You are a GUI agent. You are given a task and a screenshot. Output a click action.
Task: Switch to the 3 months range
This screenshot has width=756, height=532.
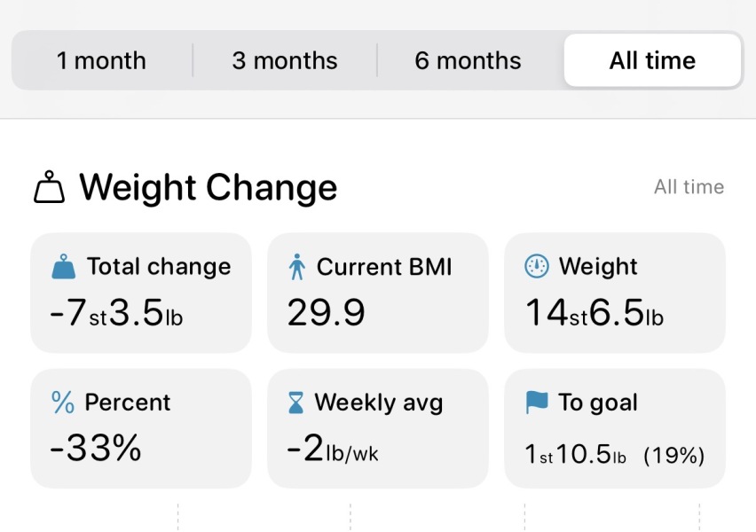[285, 61]
